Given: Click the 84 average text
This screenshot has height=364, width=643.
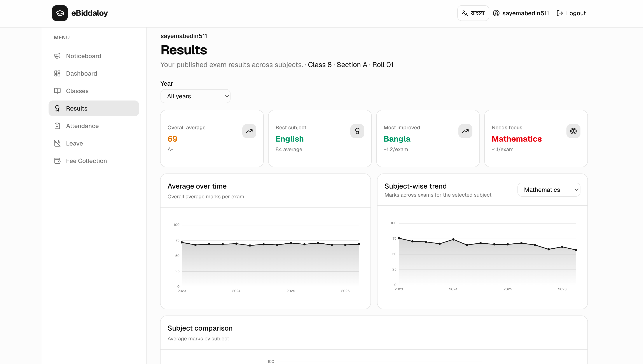Looking at the screenshot, I should click(289, 149).
